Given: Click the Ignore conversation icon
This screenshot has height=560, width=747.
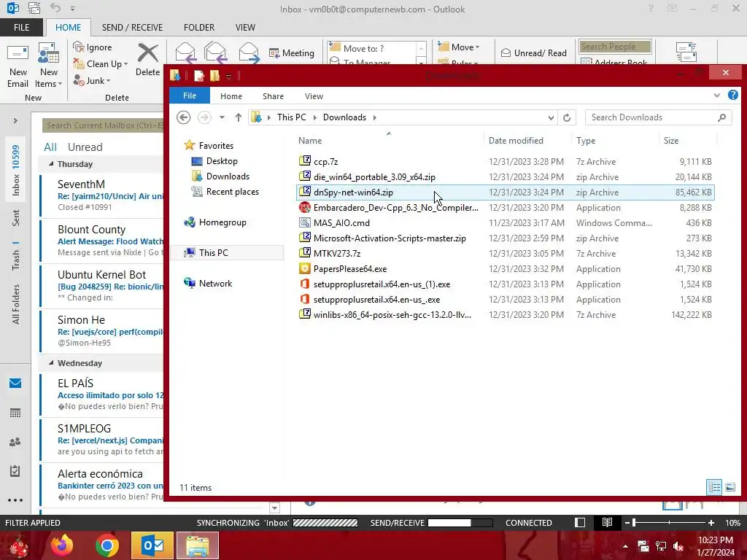Looking at the screenshot, I should pyautogui.click(x=79, y=47).
